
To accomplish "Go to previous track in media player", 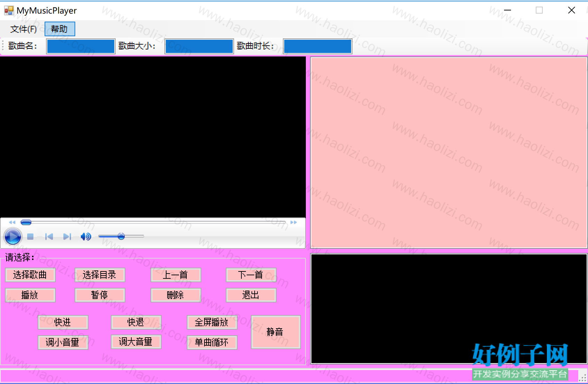I will pyautogui.click(x=49, y=237).
